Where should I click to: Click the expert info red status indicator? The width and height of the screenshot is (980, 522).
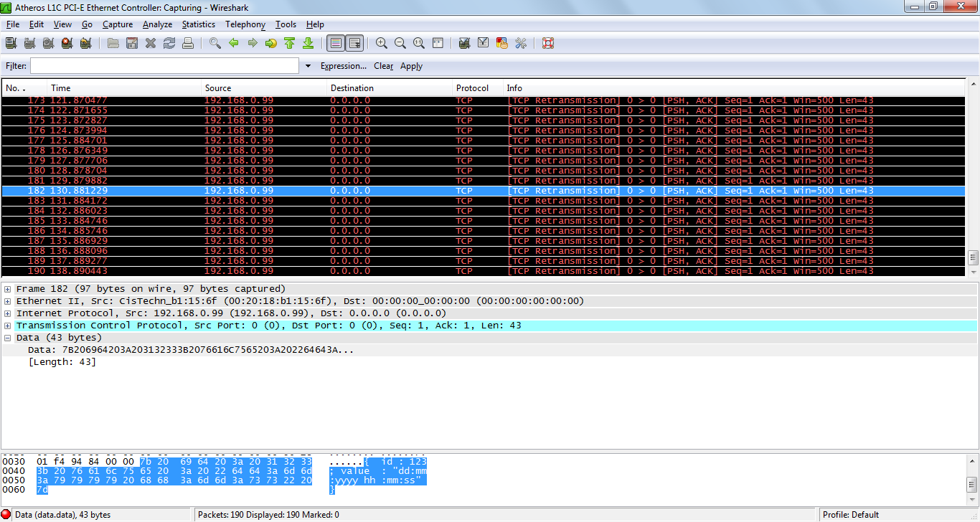pyautogui.click(x=6, y=515)
